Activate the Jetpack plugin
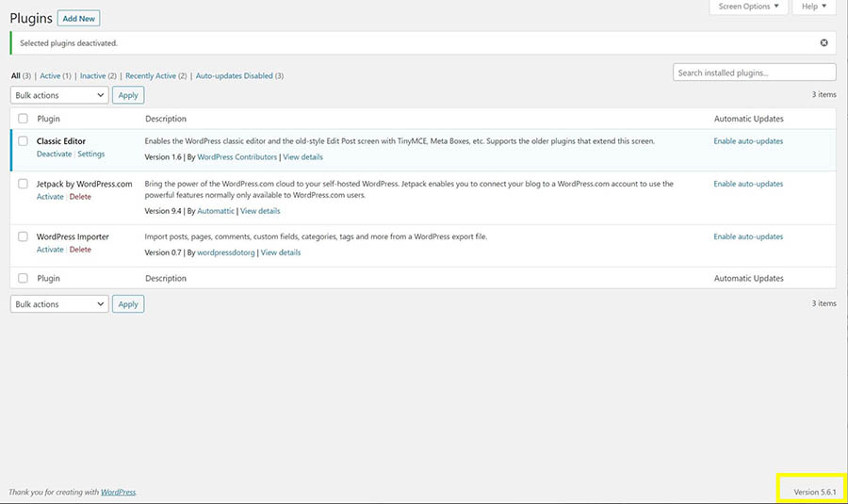848x504 pixels. click(x=50, y=197)
